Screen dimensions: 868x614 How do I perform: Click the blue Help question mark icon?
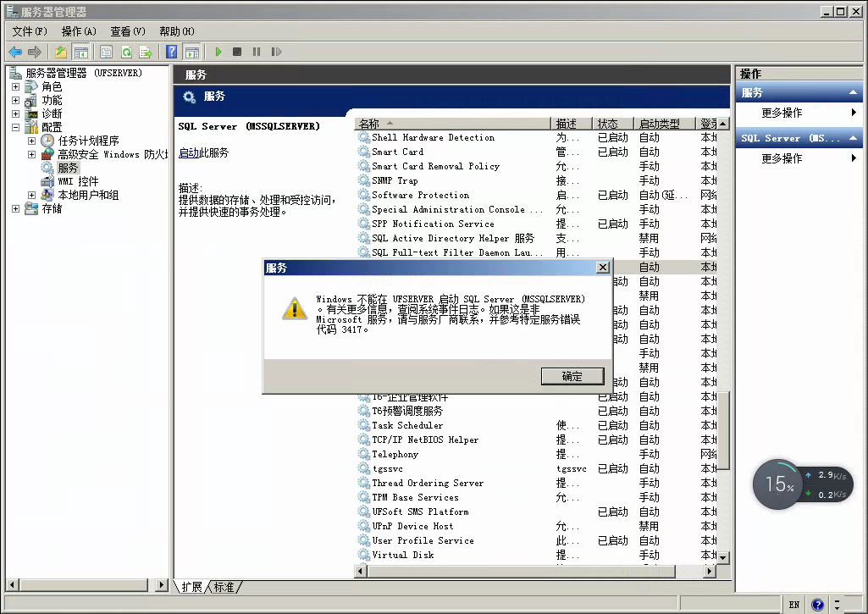[x=172, y=52]
